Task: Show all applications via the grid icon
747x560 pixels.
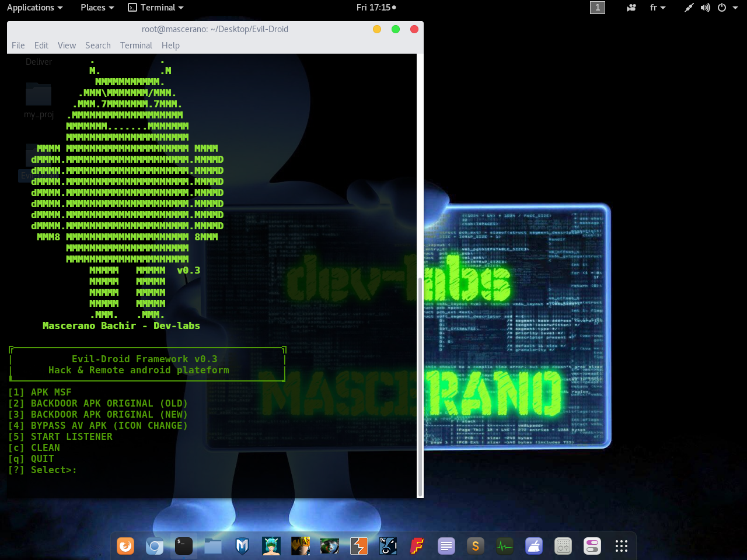Action: coord(621,546)
